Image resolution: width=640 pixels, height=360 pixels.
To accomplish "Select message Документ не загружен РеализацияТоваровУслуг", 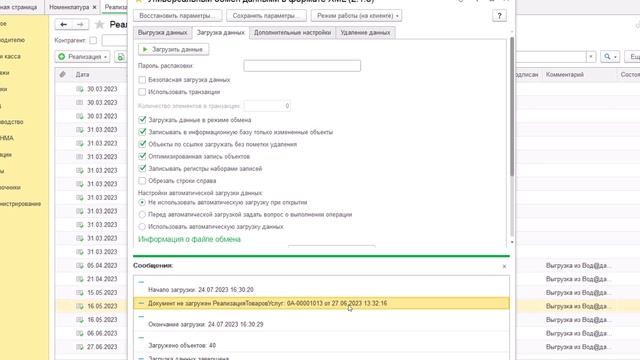I will pos(321,303).
